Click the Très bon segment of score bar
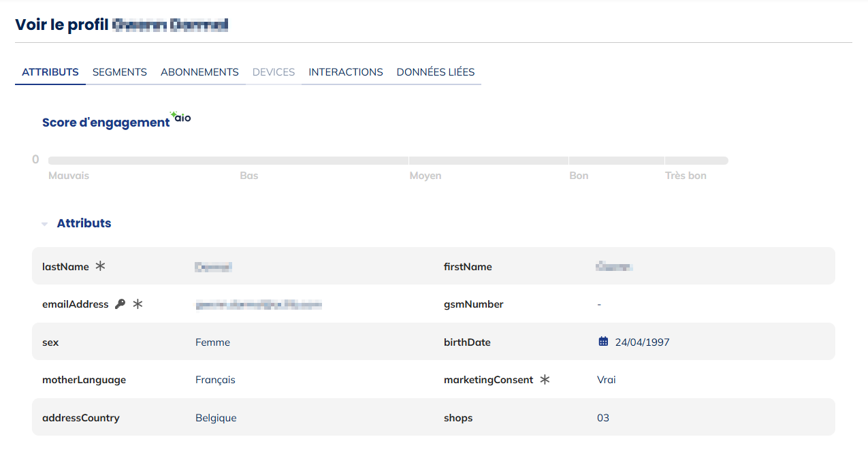Image resolution: width=868 pixels, height=454 pixels. coord(696,161)
